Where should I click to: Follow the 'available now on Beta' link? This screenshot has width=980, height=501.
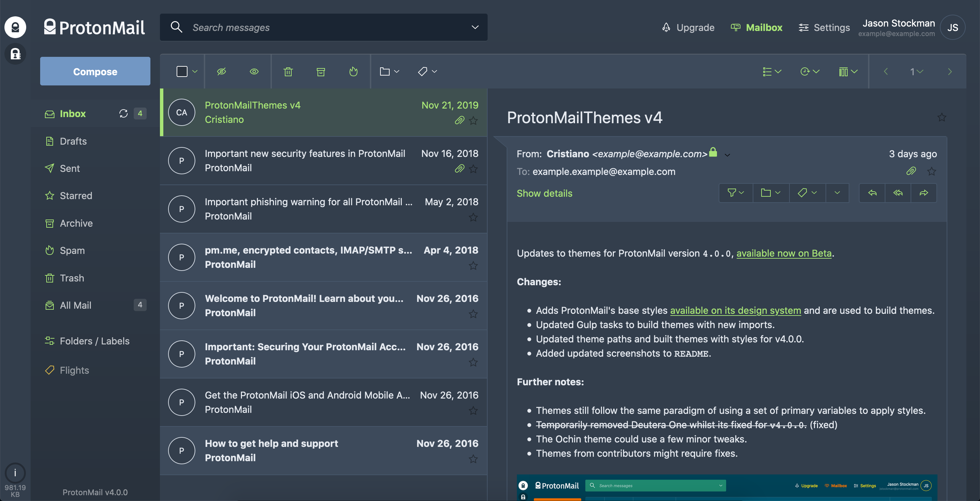coord(784,253)
